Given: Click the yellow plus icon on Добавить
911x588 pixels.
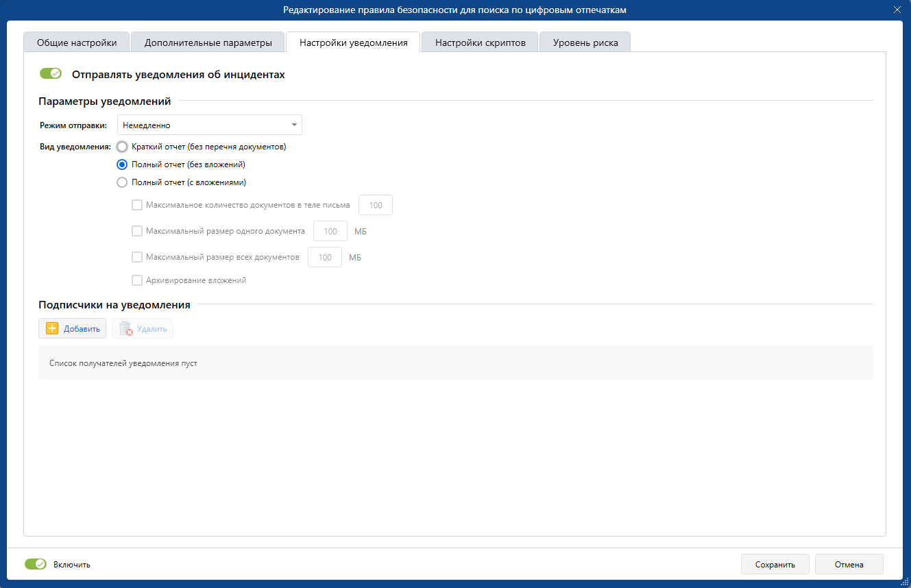Looking at the screenshot, I should coord(52,329).
